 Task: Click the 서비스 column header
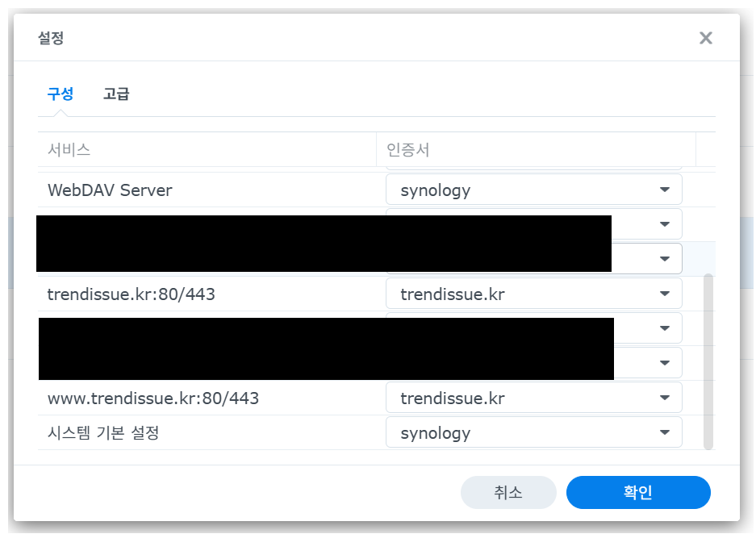(x=69, y=150)
